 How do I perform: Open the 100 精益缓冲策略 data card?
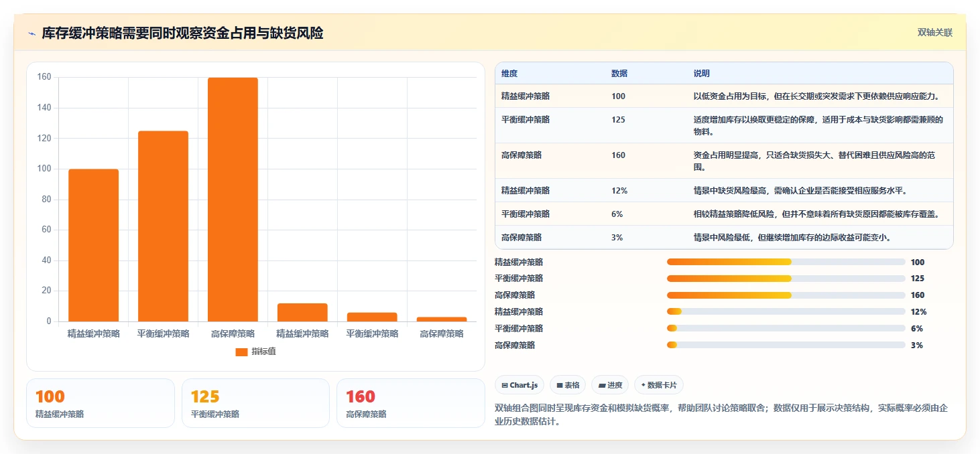[x=101, y=403]
